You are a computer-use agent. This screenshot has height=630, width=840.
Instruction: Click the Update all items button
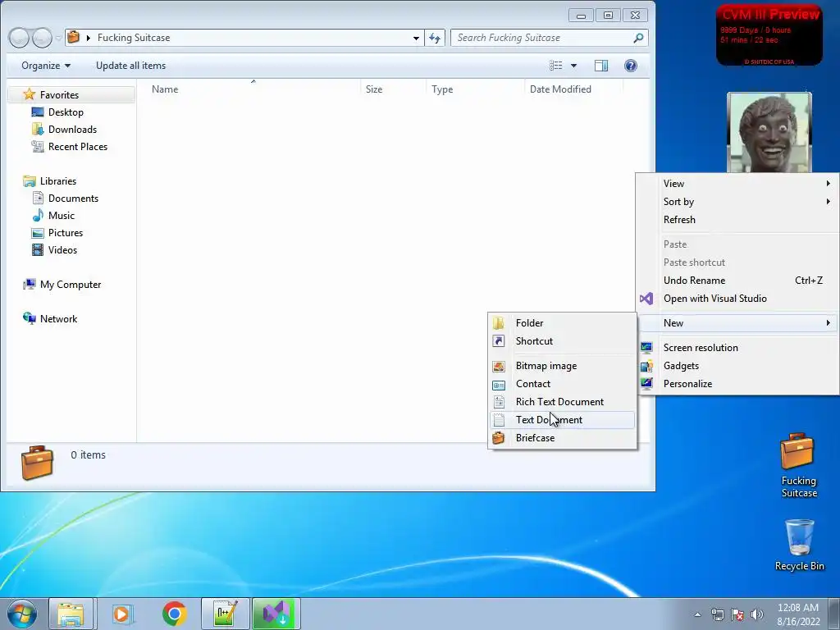click(x=130, y=66)
